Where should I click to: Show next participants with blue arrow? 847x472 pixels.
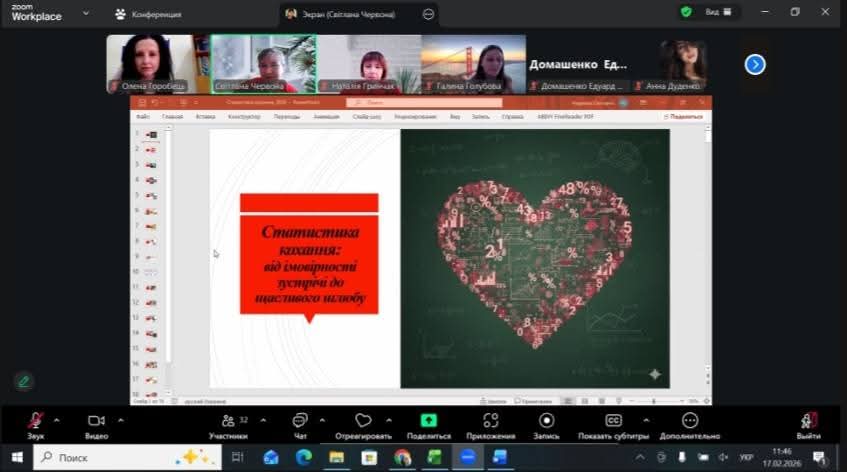tap(755, 64)
